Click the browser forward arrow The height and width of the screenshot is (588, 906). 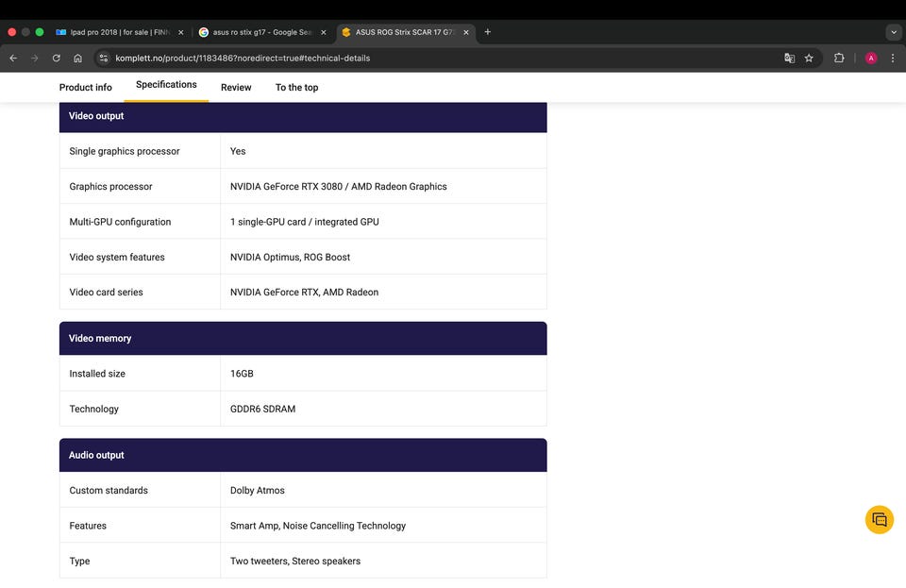[x=35, y=58]
